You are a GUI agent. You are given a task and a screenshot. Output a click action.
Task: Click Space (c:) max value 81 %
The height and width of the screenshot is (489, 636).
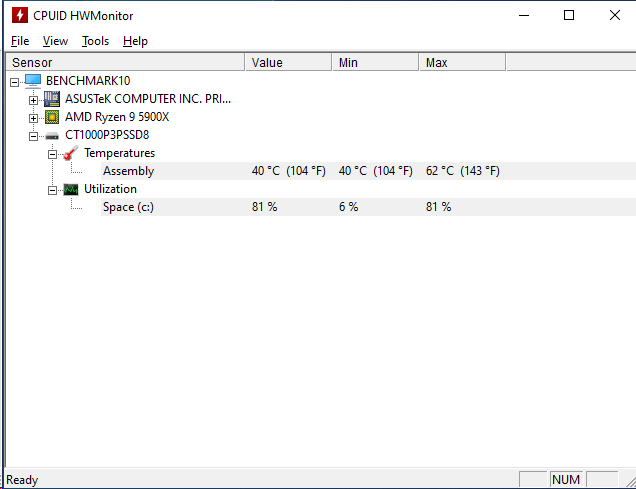438,207
